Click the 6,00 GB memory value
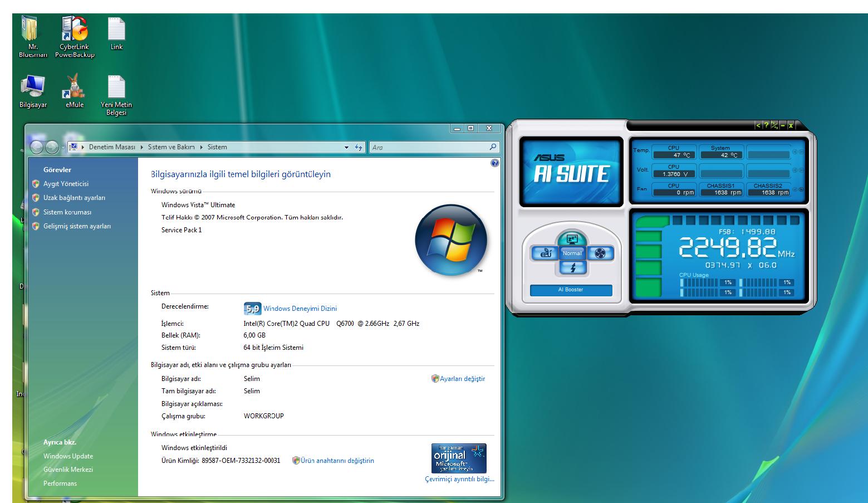This screenshot has width=868, height=503. [254, 335]
